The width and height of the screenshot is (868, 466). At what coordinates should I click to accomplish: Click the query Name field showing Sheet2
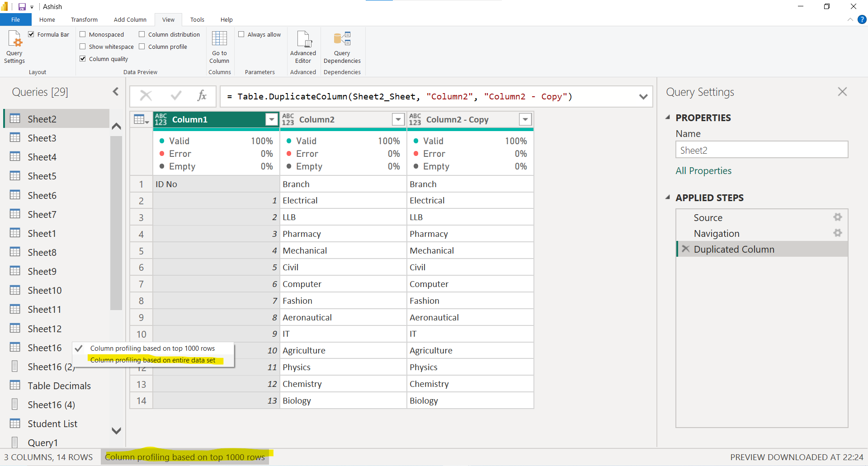click(761, 150)
